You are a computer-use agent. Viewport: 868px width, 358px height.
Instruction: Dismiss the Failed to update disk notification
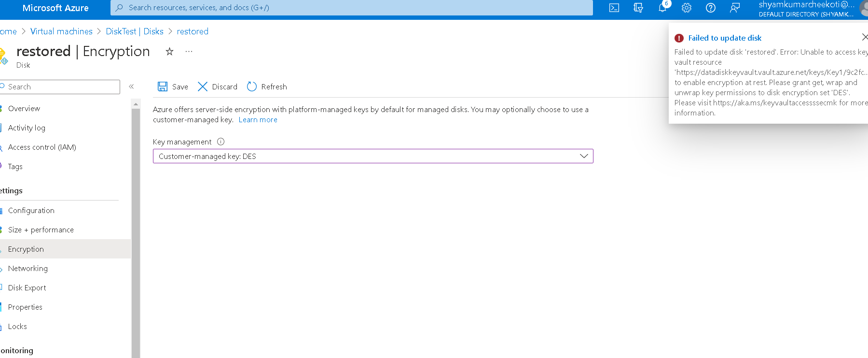click(x=865, y=37)
